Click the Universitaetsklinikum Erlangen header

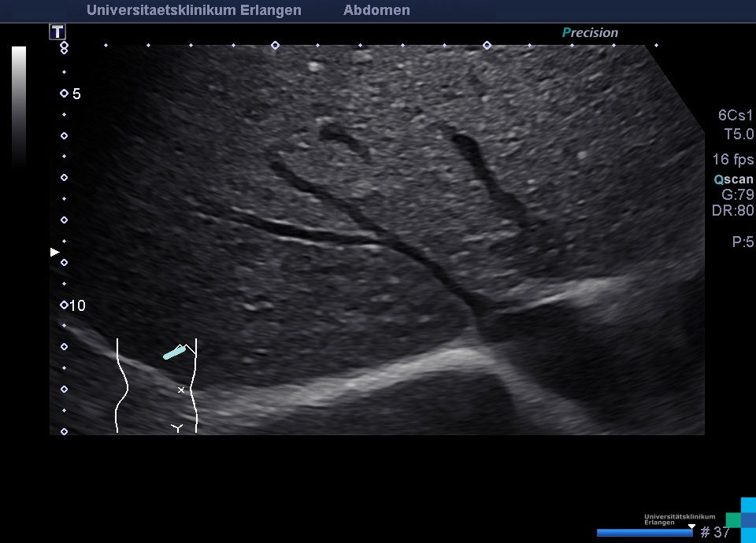pyautogui.click(x=194, y=10)
